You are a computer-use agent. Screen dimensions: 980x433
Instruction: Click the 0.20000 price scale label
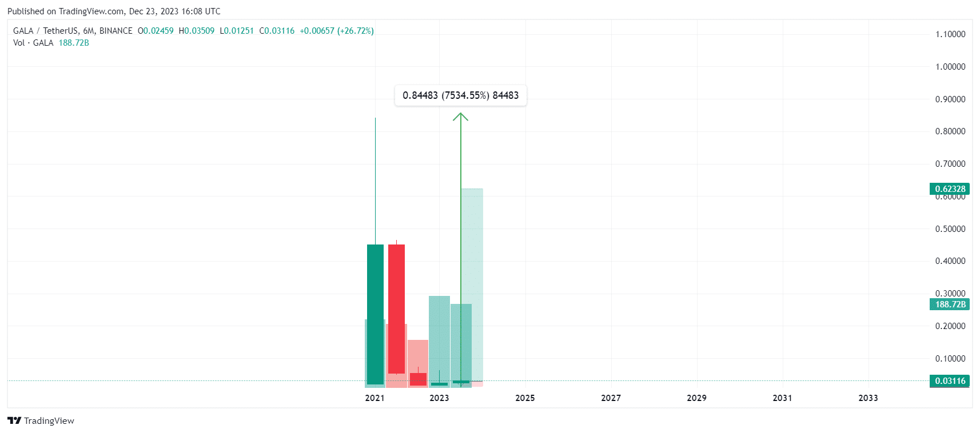pyautogui.click(x=950, y=326)
